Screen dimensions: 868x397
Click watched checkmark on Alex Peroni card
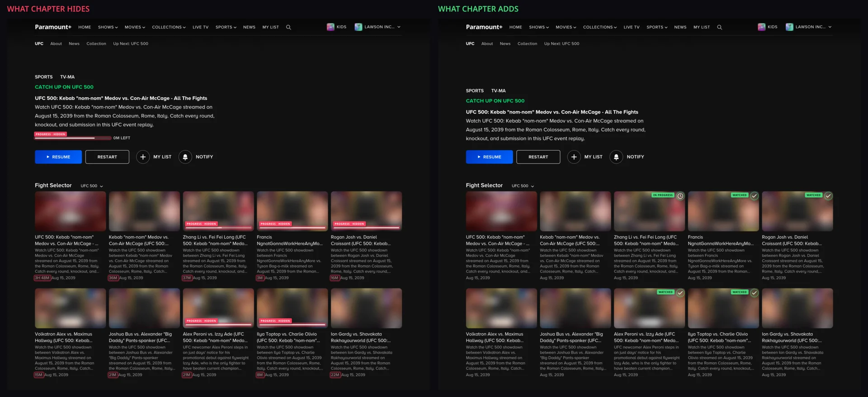tap(680, 293)
